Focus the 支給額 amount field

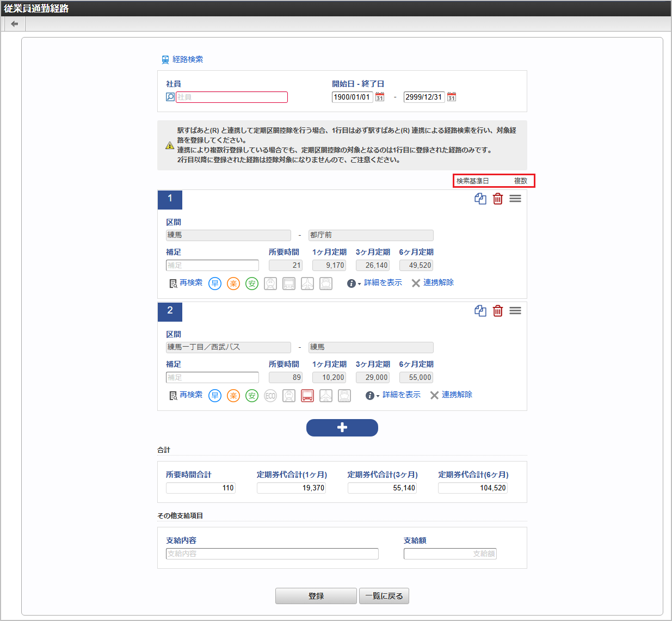tap(450, 554)
